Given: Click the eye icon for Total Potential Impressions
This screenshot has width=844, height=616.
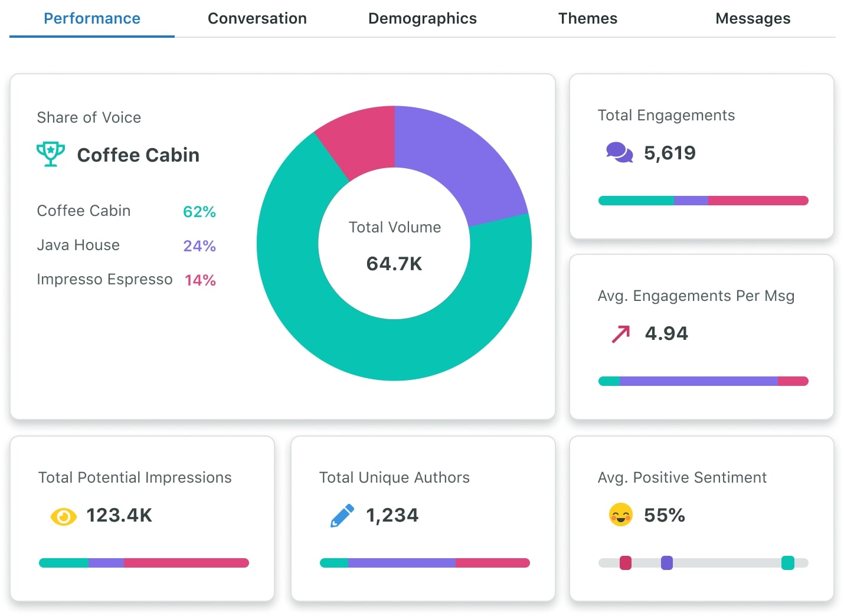Looking at the screenshot, I should pos(63,516).
